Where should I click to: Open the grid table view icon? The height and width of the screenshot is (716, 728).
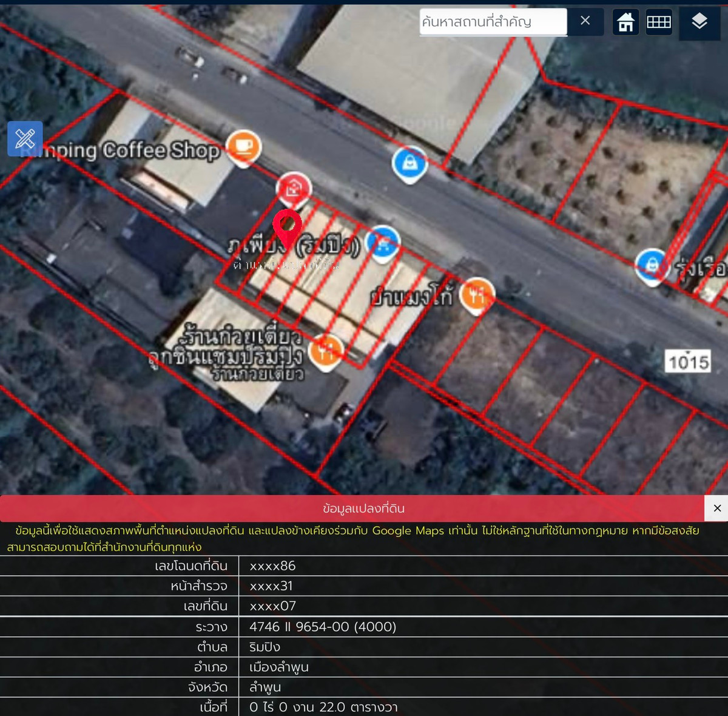tap(658, 22)
